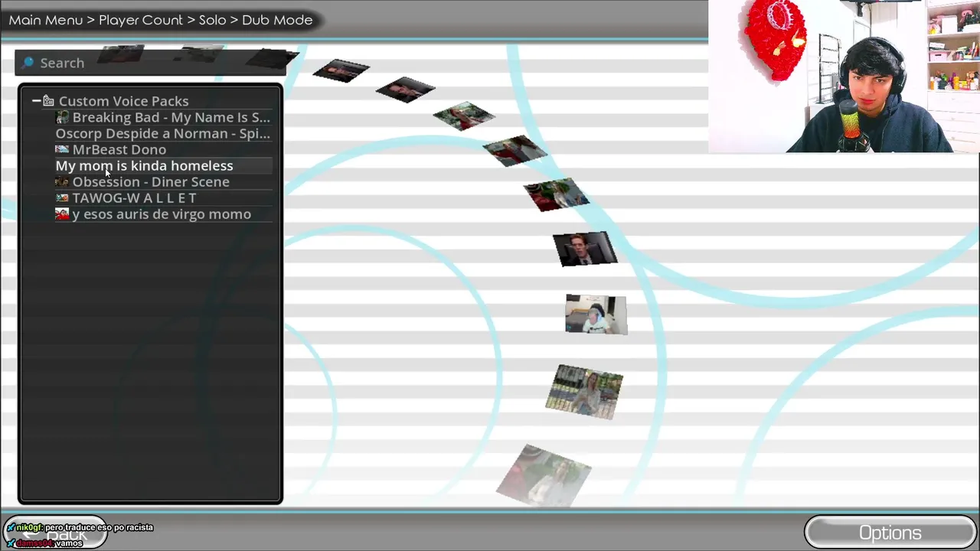Click the search magnifier icon

[28, 63]
